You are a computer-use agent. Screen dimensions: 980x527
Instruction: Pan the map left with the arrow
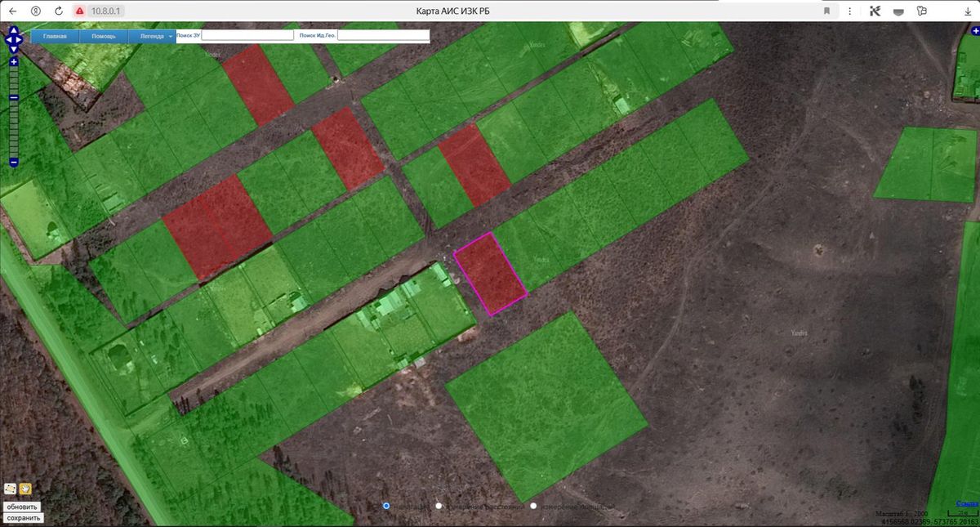point(7,41)
